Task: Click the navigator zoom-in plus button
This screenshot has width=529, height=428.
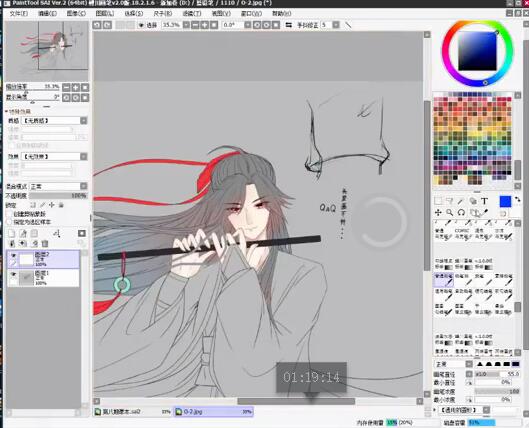Action: (x=76, y=87)
